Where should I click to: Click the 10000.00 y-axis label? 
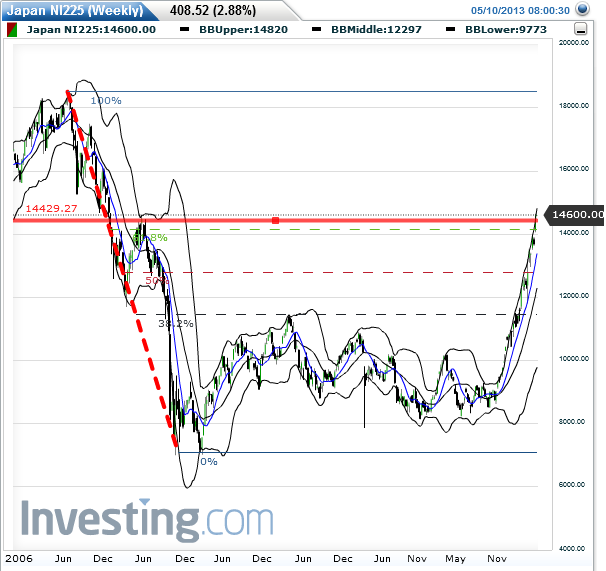(x=574, y=358)
